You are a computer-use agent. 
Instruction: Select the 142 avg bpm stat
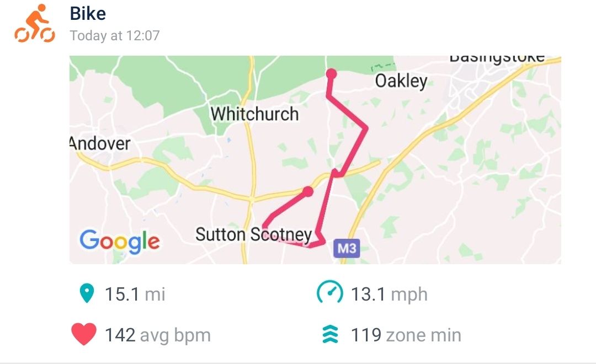pos(157,335)
